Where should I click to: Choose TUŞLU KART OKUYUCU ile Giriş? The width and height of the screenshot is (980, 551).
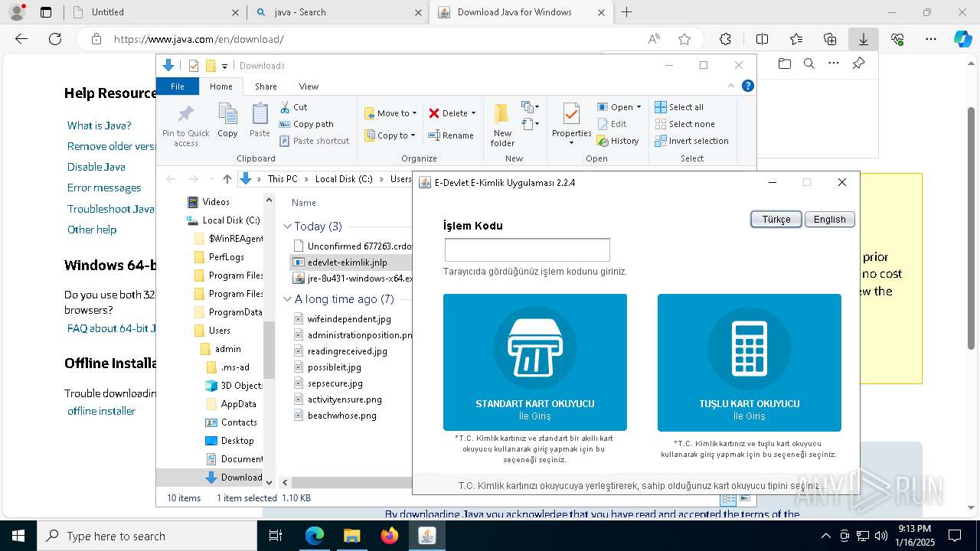[x=749, y=363]
